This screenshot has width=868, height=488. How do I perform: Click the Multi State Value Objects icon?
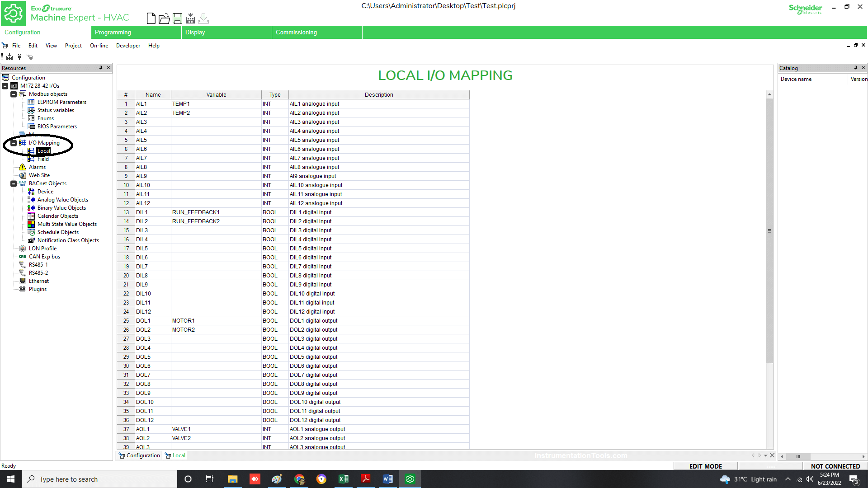[x=31, y=224]
